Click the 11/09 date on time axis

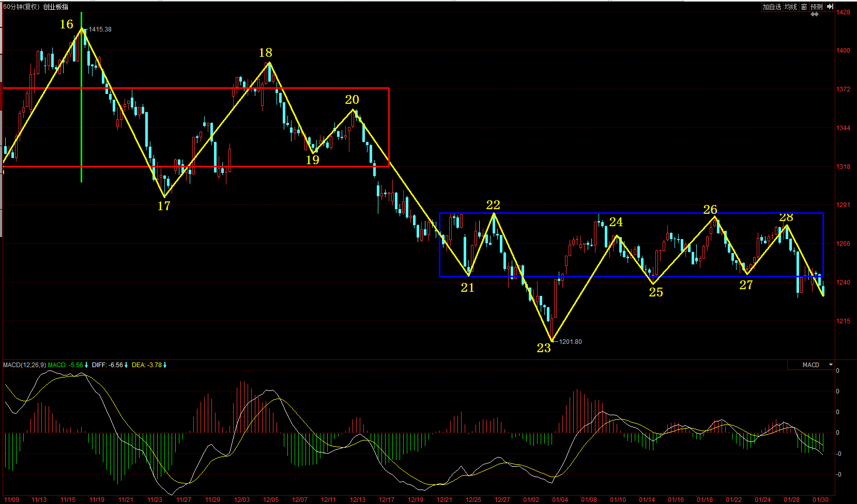[11, 500]
